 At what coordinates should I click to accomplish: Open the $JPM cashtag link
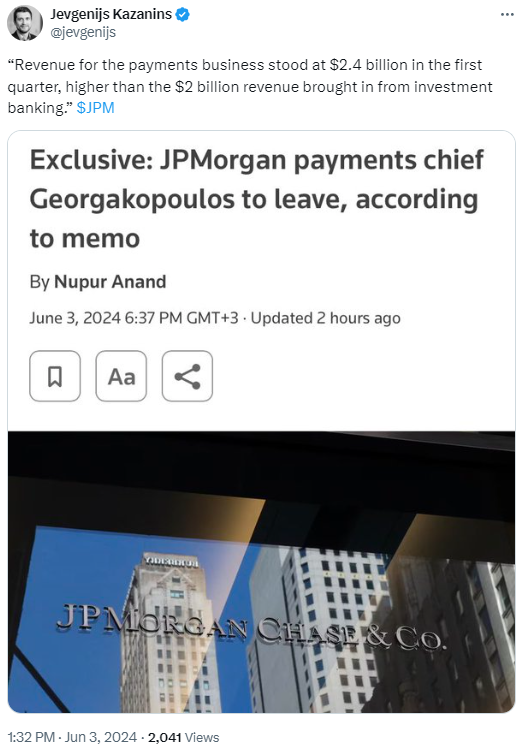pyautogui.click(x=95, y=108)
